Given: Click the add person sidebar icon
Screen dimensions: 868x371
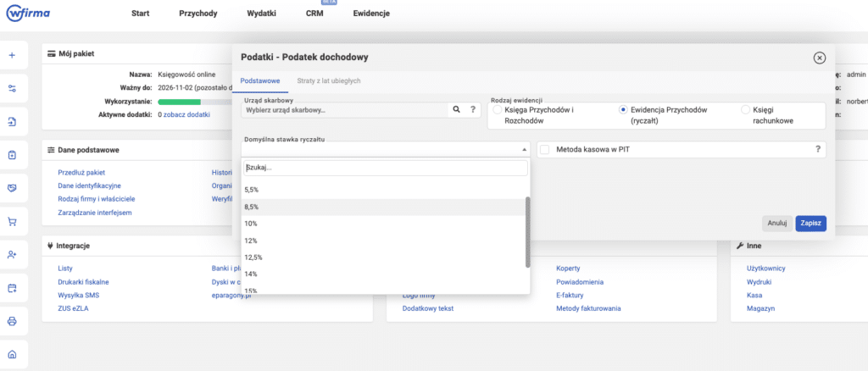Looking at the screenshot, I should (12, 254).
